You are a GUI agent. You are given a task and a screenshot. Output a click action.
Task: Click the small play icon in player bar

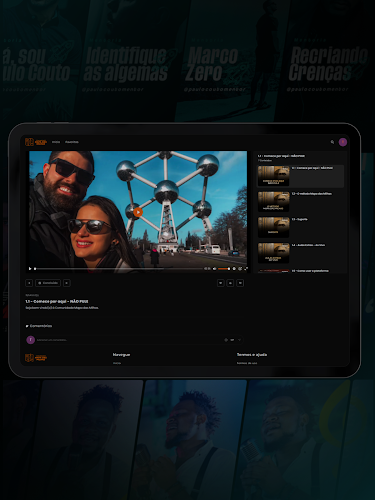pos(30,268)
